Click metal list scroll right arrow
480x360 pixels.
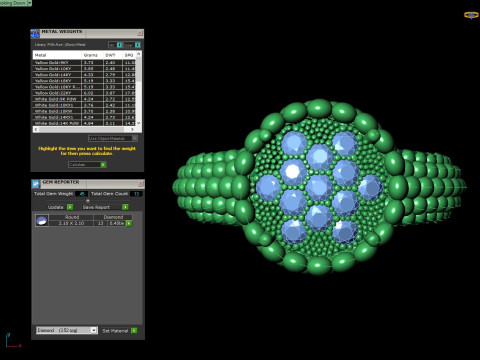click(132, 129)
